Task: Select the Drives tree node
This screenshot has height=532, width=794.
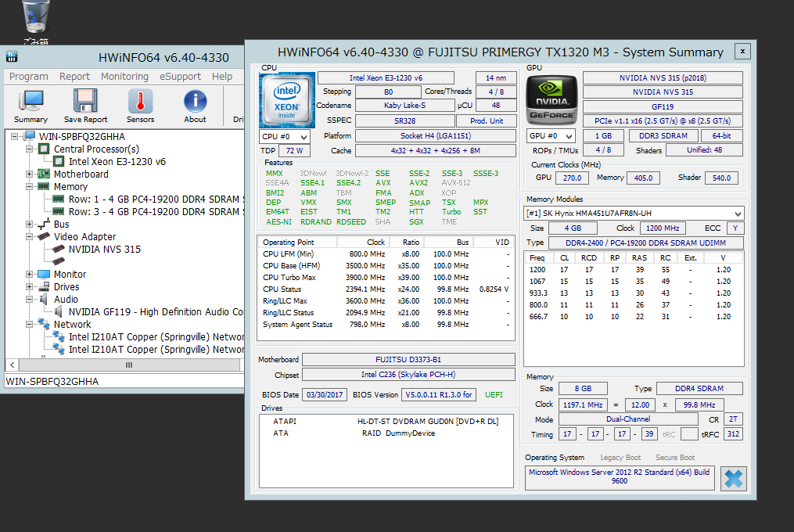Action: [66, 287]
